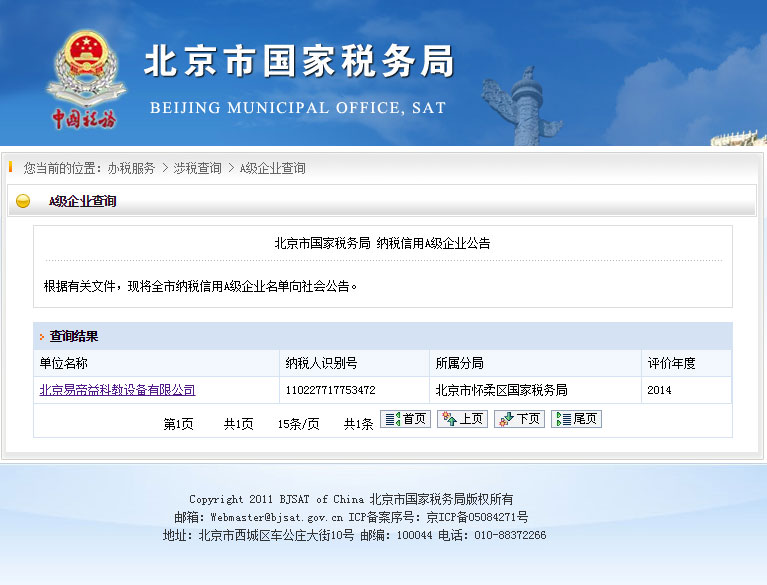
Task: Click the 第1页 page indicator
Action: 179,424
